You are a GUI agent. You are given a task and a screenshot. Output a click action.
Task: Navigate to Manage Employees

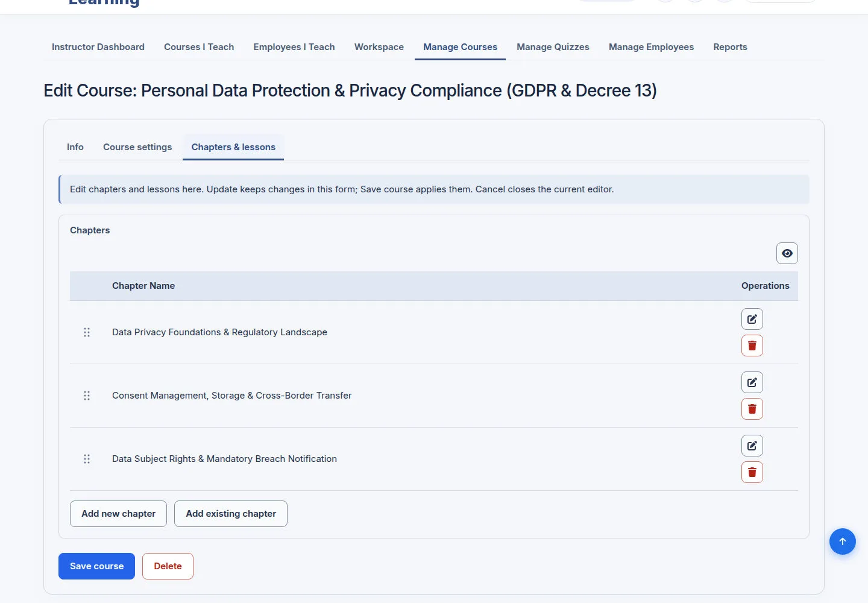(x=651, y=47)
